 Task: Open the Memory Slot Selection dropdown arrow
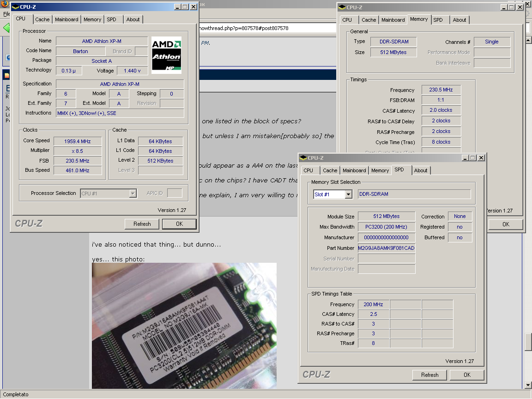click(349, 194)
